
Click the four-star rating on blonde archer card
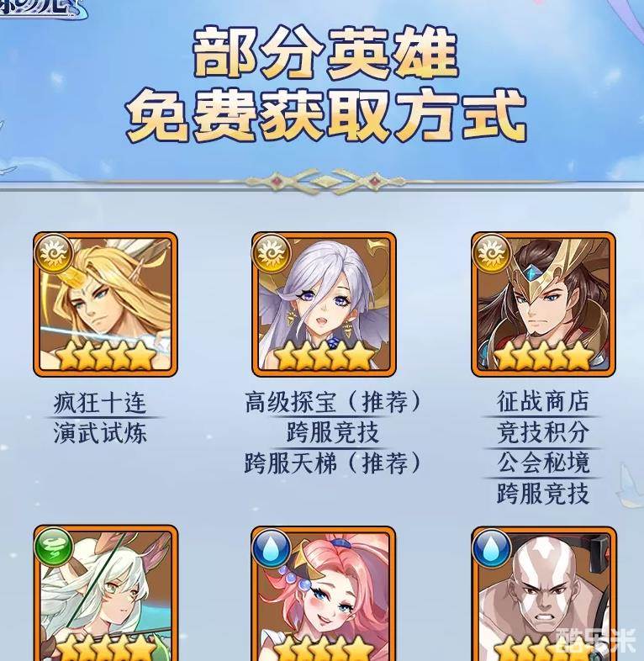tap(106, 357)
